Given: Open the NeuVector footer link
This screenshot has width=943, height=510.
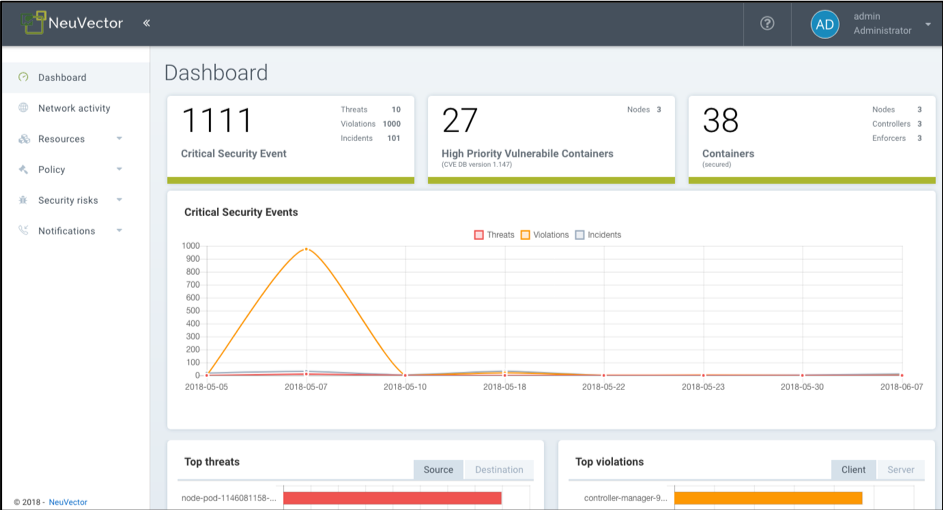Looking at the screenshot, I should (x=68, y=502).
